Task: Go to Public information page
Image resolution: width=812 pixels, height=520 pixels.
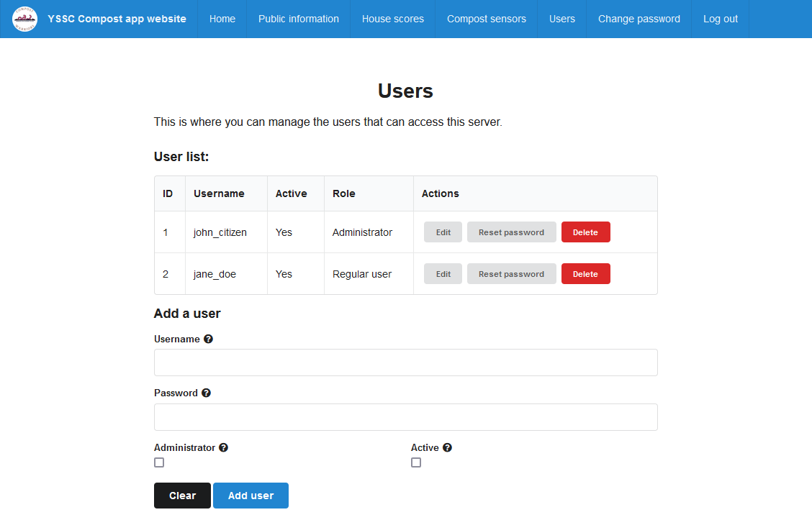Action: pos(298,19)
